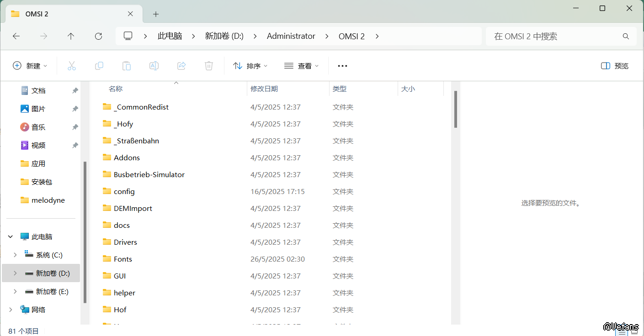Click the Cut scissors icon
The image size is (644, 336).
pyautogui.click(x=72, y=66)
